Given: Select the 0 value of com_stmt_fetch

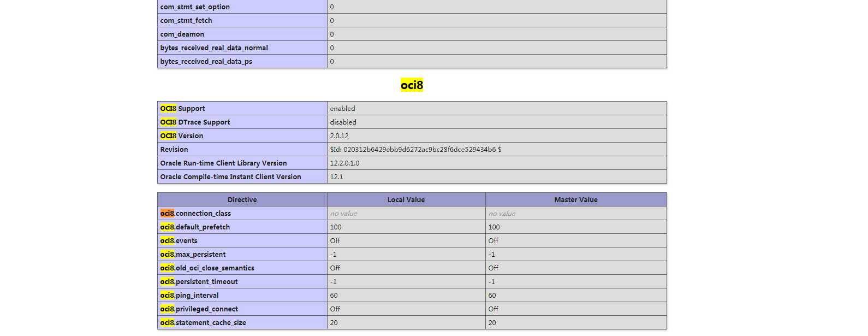Looking at the screenshot, I should coord(332,20).
